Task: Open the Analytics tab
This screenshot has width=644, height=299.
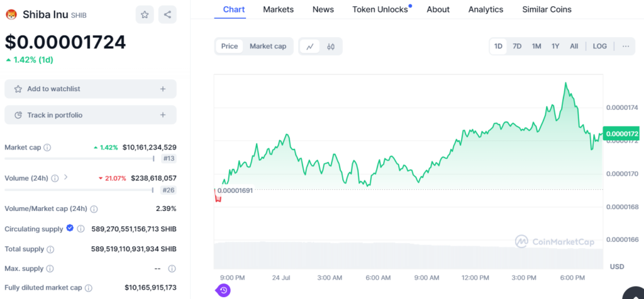Action: (486, 9)
